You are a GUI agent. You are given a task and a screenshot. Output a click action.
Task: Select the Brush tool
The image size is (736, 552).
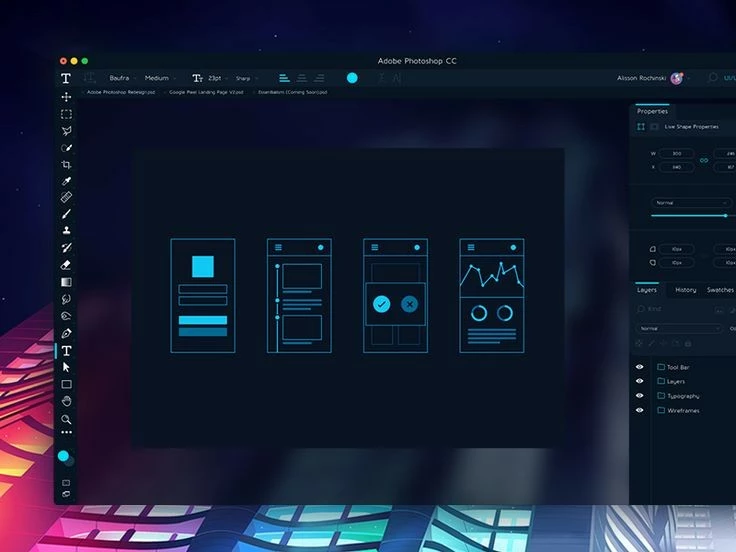point(66,214)
